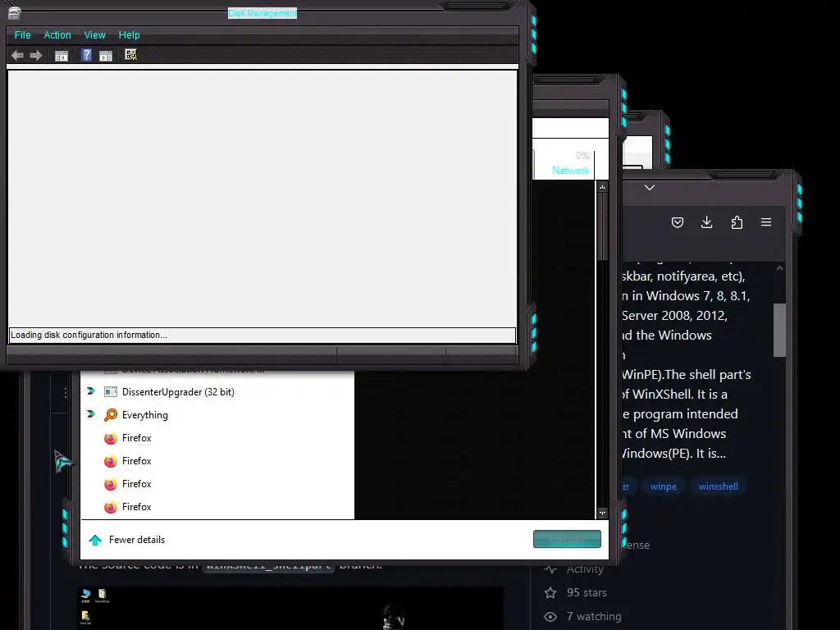Expand the Everything process group
This screenshot has height=630, width=840.
[x=91, y=414]
